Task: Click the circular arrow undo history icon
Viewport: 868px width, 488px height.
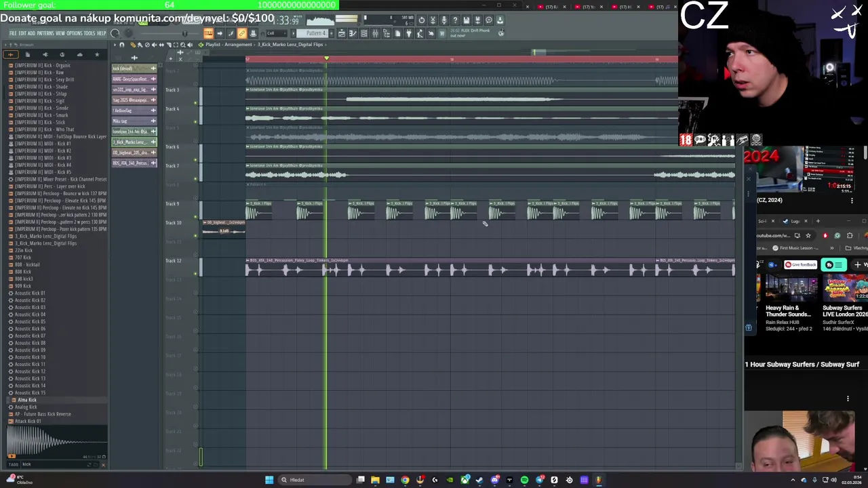Action: pyautogui.click(x=422, y=20)
